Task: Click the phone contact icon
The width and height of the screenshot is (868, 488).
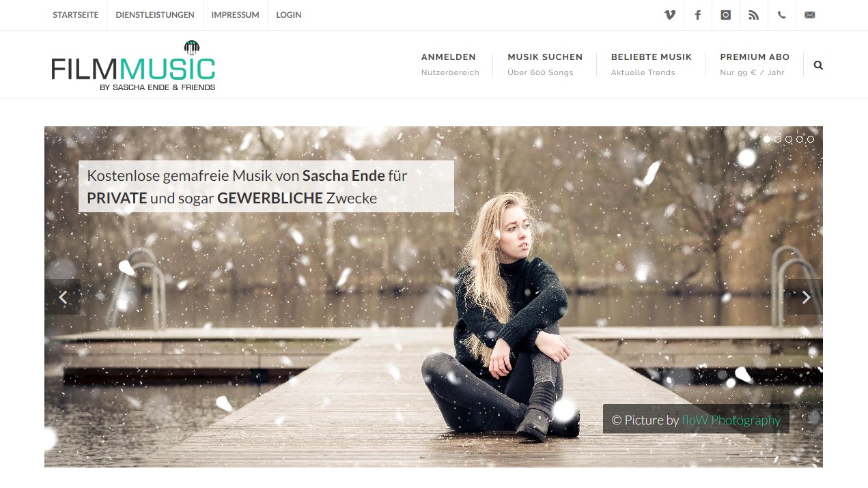Action: [782, 15]
